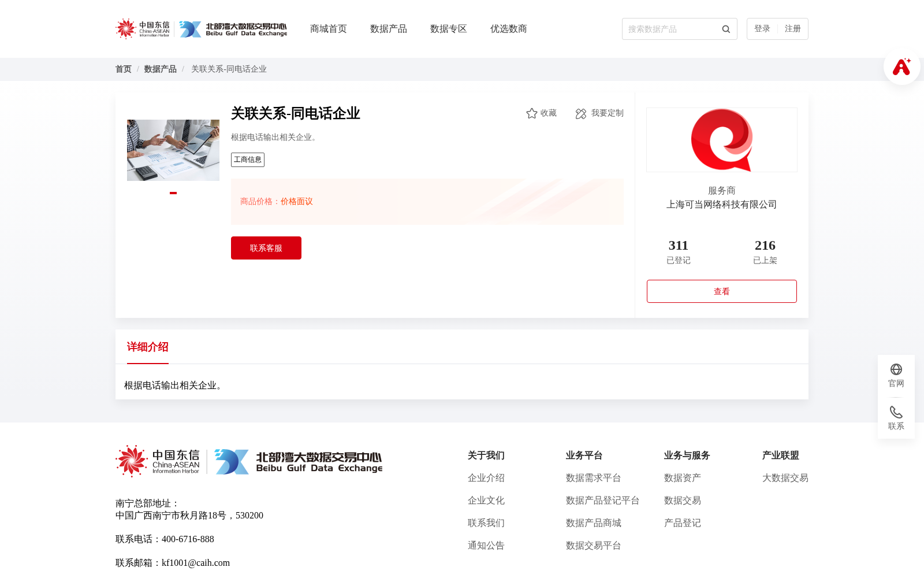Click the Beibu Gulf Data Exchange header logo
Screen dimensions: 924x578
click(x=233, y=29)
